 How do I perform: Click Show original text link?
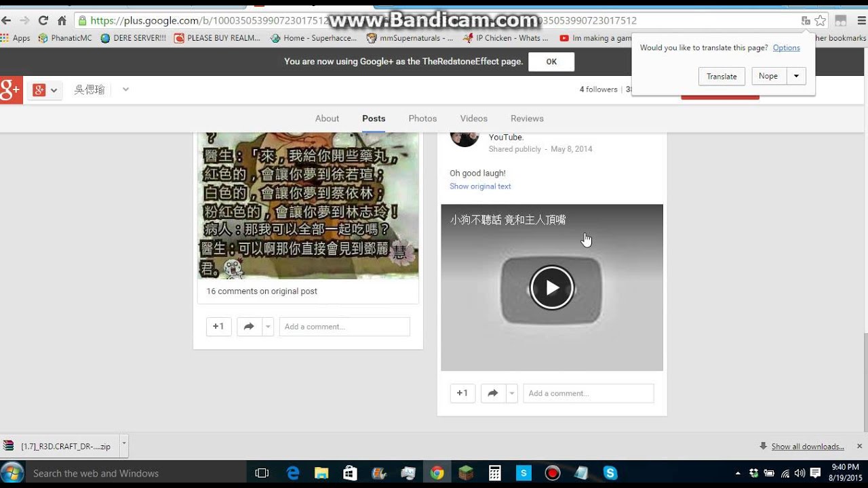[x=480, y=186]
